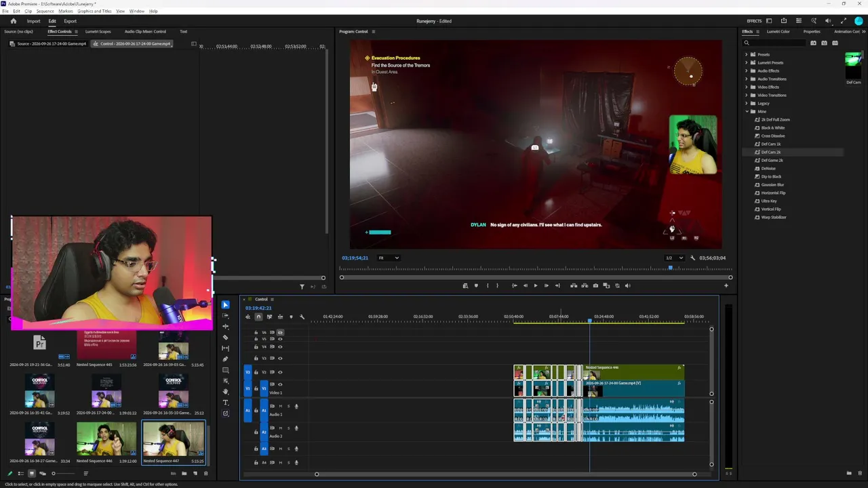Expand the Video Effects folder

coord(747,87)
